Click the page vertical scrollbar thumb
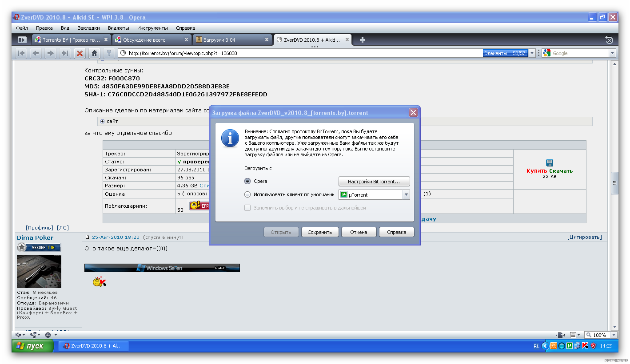Screen dimensions: 630x364 tap(615, 183)
